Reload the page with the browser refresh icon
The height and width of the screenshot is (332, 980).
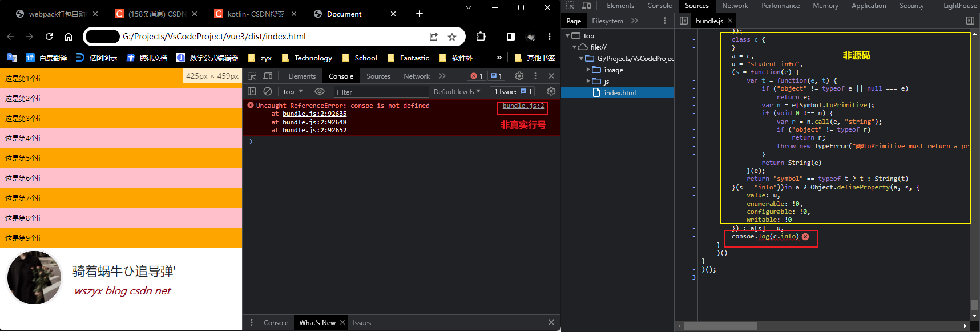click(49, 37)
